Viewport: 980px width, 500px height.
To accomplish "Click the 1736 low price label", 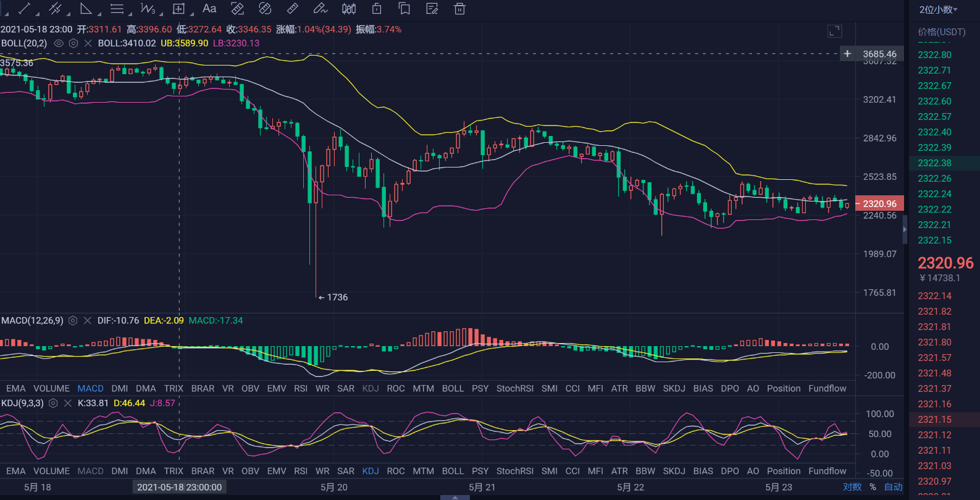I will [x=337, y=297].
